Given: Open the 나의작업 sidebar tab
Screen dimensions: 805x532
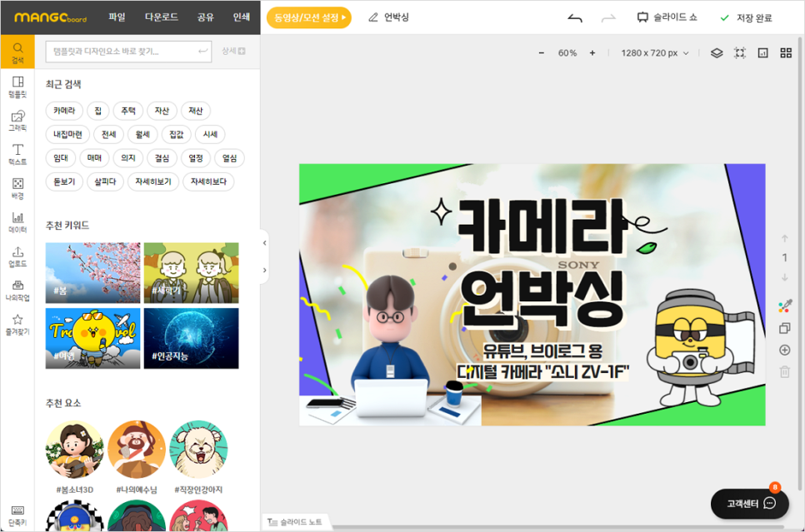Looking at the screenshot, I should [x=17, y=291].
